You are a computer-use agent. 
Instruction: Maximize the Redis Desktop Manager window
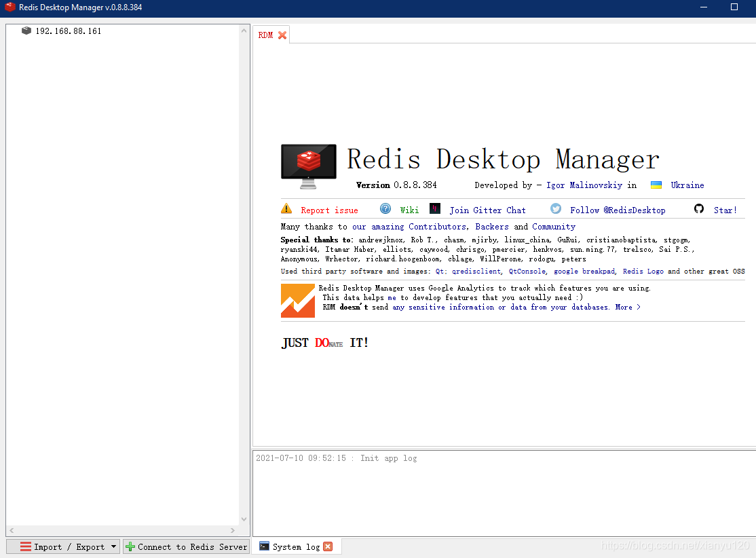(734, 7)
